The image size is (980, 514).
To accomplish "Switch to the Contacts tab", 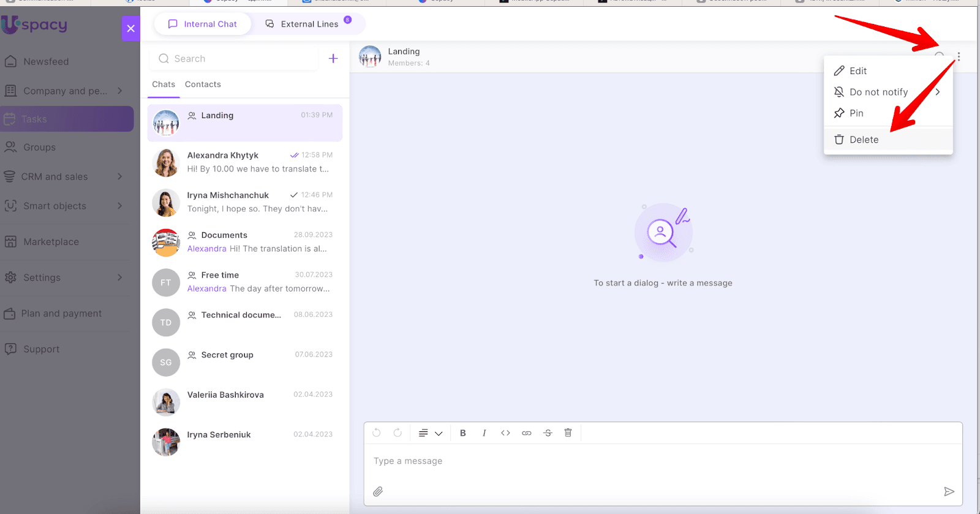I will pos(203,85).
